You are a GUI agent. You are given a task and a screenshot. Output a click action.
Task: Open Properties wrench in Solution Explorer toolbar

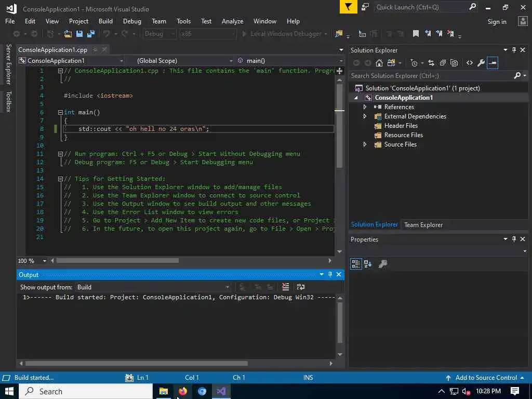pyautogui.click(x=481, y=63)
